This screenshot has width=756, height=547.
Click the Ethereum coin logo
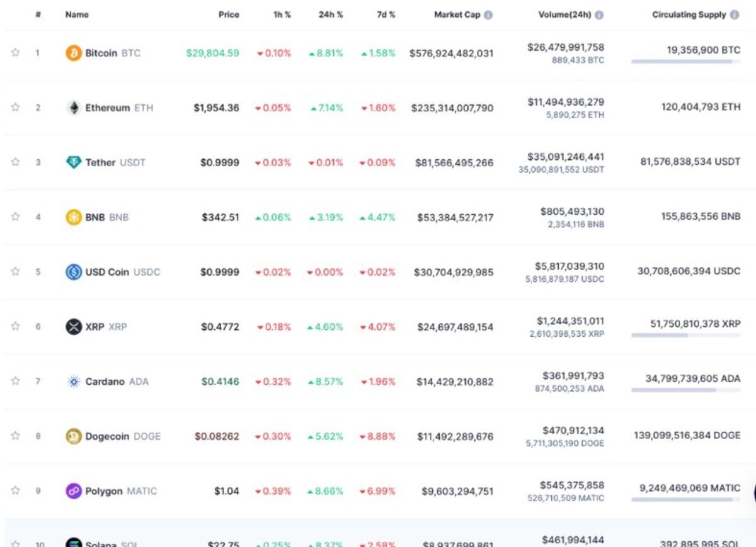coord(74,108)
